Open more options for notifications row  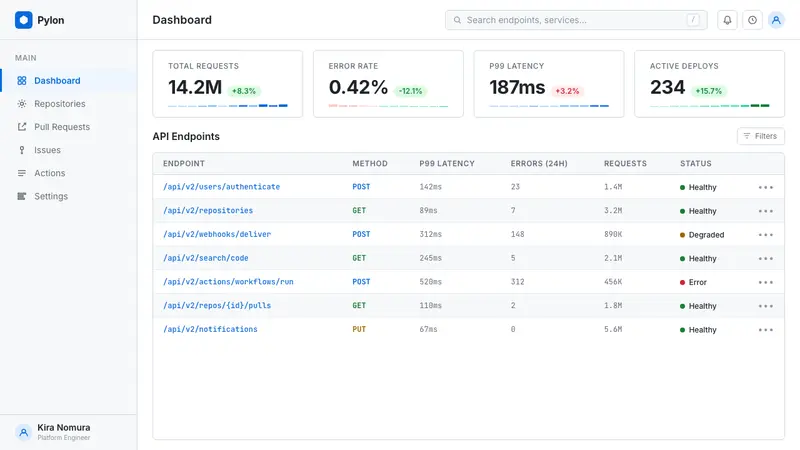point(765,330)
